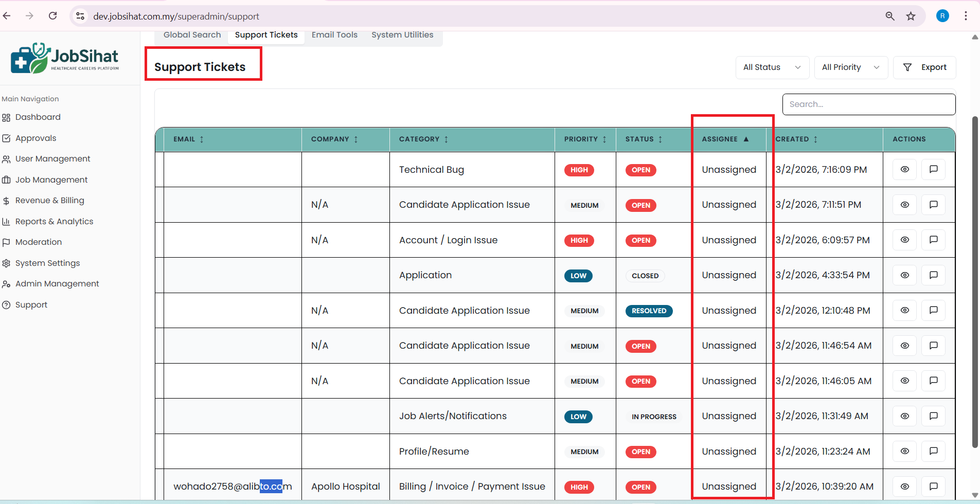
Task: Click eye icon on the Application category ticket
Action: pyautogui.click(x=904, y=275)
